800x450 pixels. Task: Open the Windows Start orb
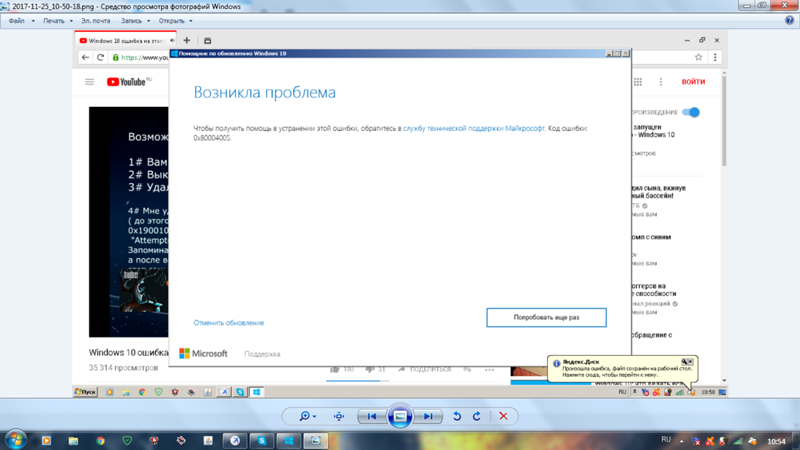click(16, 440)
